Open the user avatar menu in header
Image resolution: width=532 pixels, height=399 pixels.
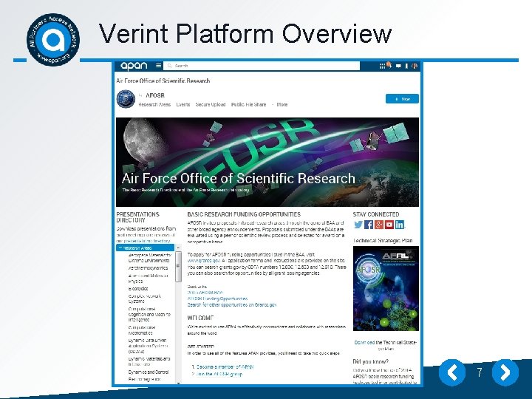(415, 66)
